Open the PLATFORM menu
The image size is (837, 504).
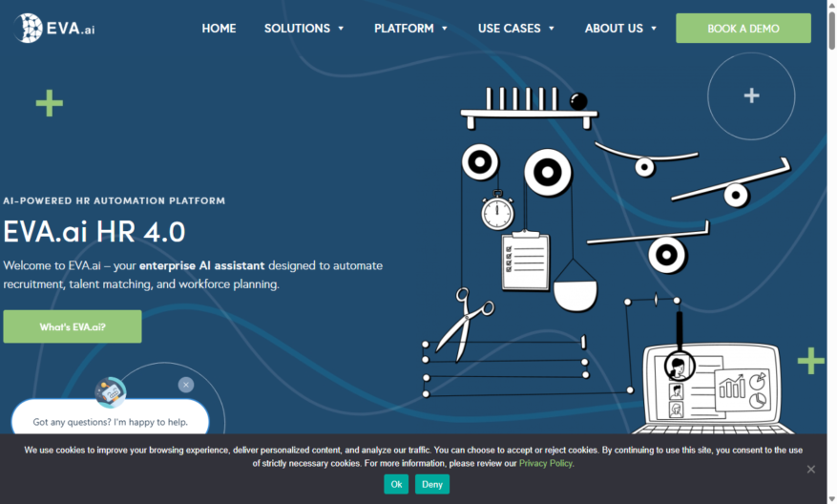pyautogui.click(x=404, y=29)
